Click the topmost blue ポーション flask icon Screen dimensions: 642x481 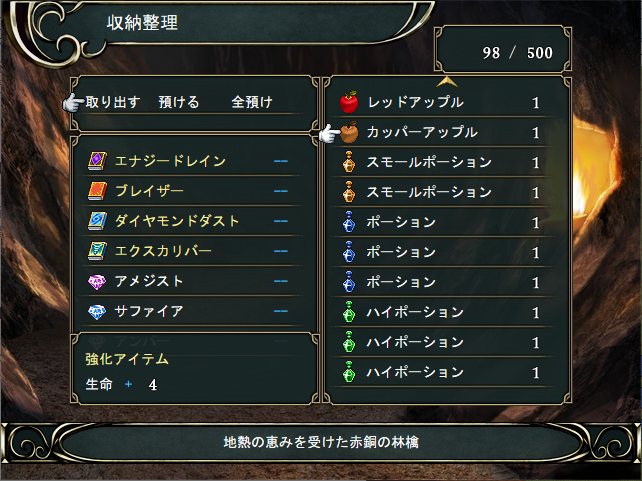[x=349, y=222]
